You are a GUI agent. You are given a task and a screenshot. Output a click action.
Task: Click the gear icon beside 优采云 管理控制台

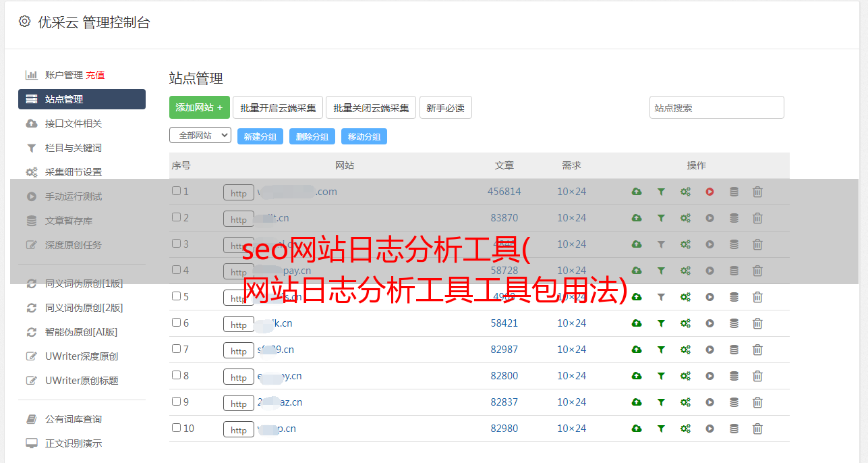pyautogui.click(x=24, y=22)
